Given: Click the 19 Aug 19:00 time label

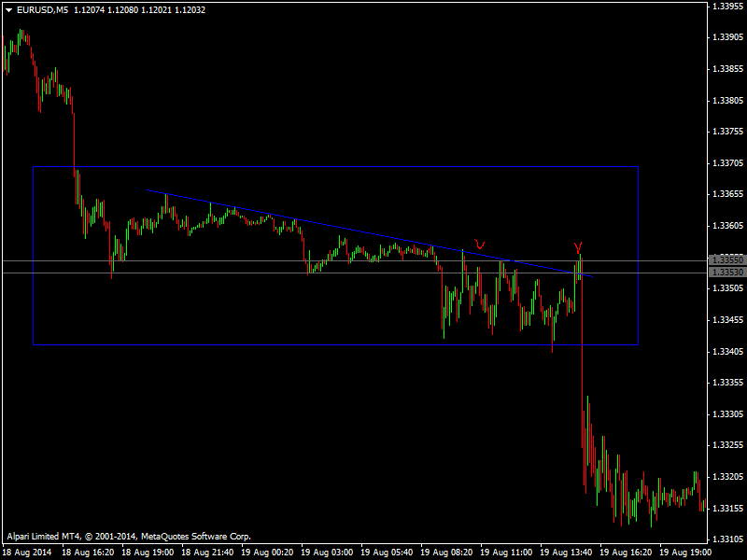Looking at the screenshot, I should coord(685,553).
